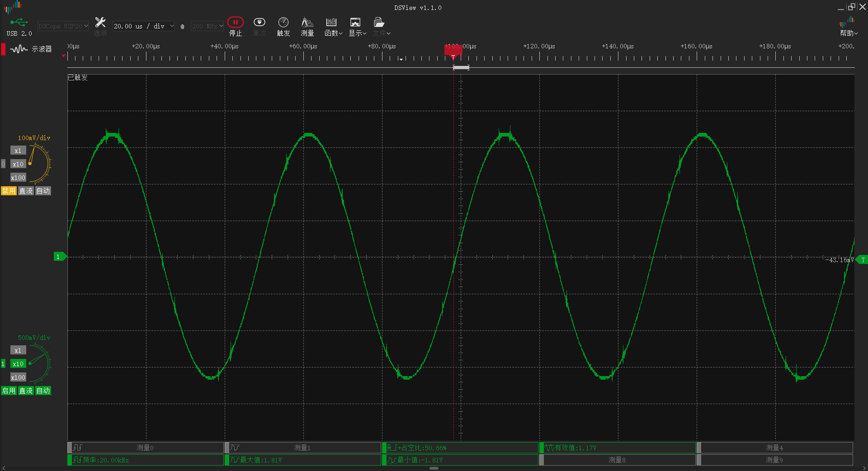Click the 测量8 measurement slot
Viewport: 868px width, 471px height.
coord(618,460)
